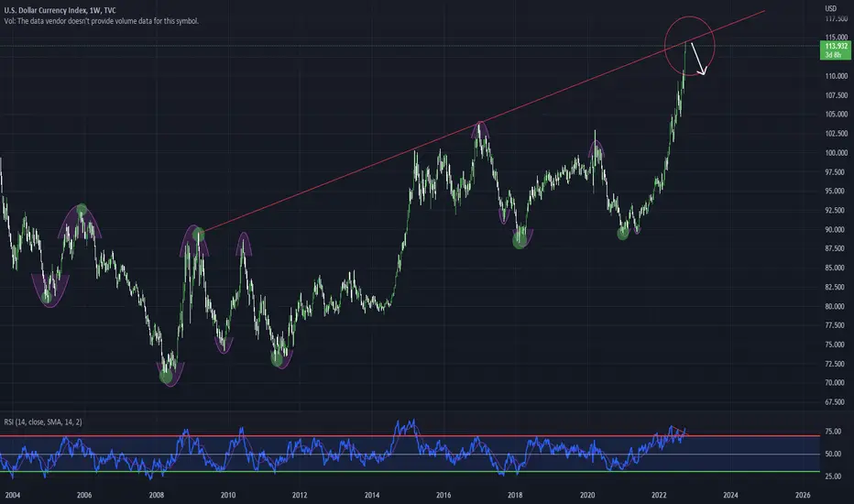Click the 70.000 price axis label
The image size is (854, 504).
coord(836,383)
